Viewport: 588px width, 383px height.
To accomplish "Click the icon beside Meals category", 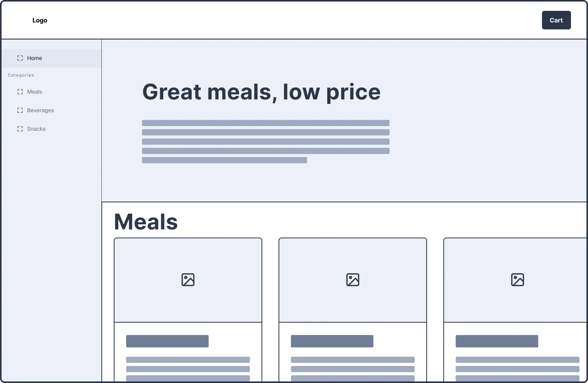I will (x=20, y=92).
